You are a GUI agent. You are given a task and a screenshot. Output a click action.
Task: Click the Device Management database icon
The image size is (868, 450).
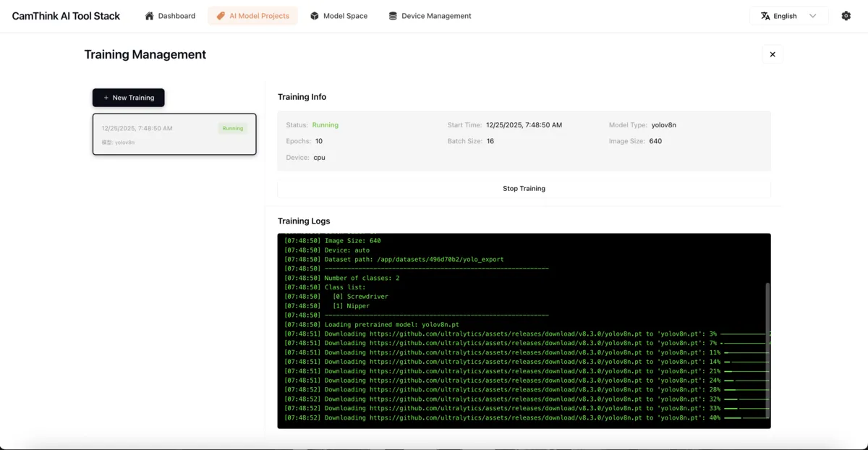(393, 16)
